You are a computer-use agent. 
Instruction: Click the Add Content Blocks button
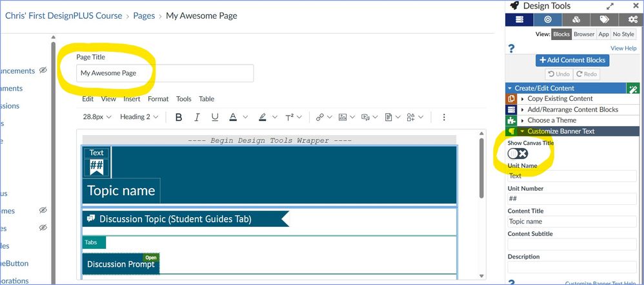pos(572,60)
